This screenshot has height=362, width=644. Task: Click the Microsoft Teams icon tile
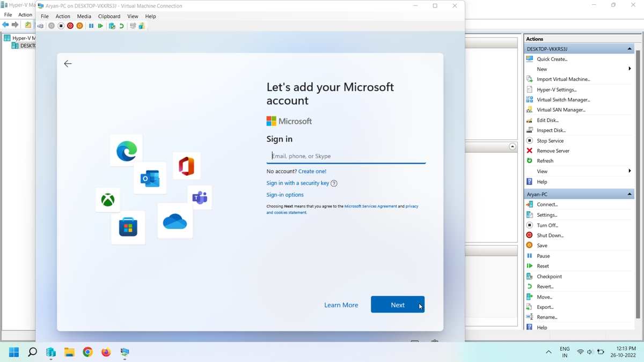point(200,197)
